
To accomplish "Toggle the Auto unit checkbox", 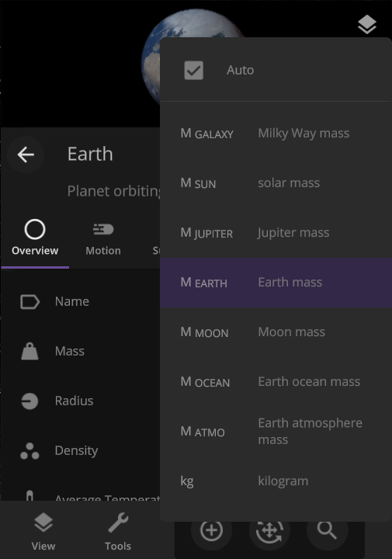I will pyautogui.click(x=194, y=70).
